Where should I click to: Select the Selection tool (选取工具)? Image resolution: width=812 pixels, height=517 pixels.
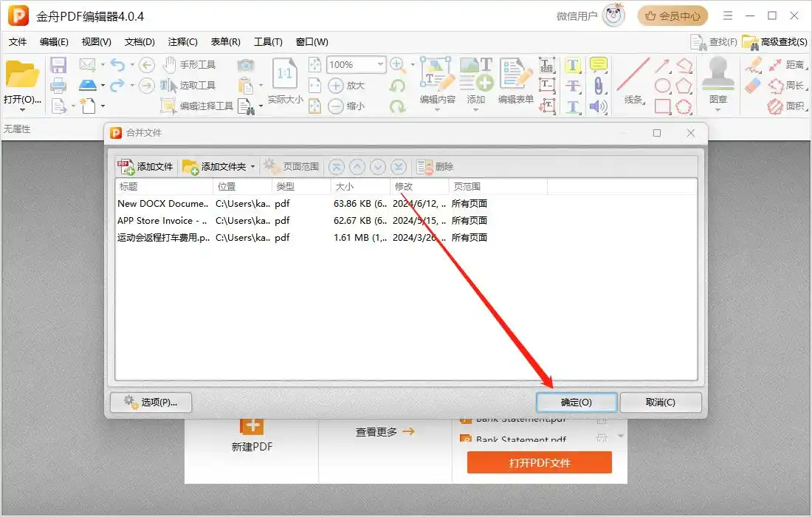(x=188, y=86)
